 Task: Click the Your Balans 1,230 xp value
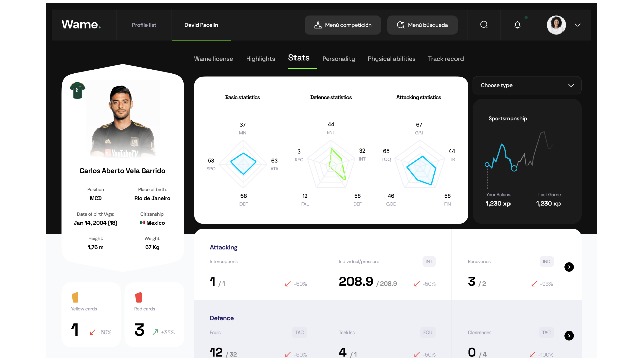[498, 203]
